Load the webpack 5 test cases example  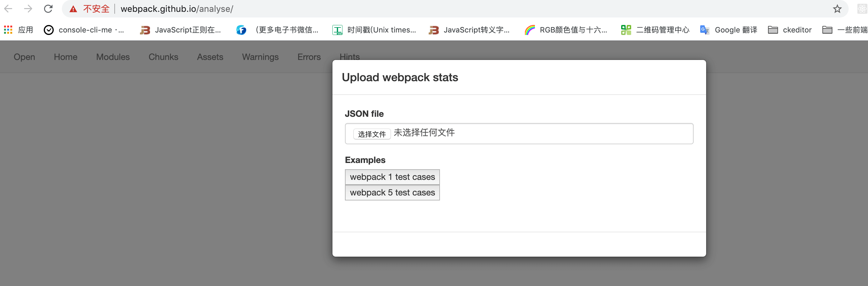tap(392, 192)
